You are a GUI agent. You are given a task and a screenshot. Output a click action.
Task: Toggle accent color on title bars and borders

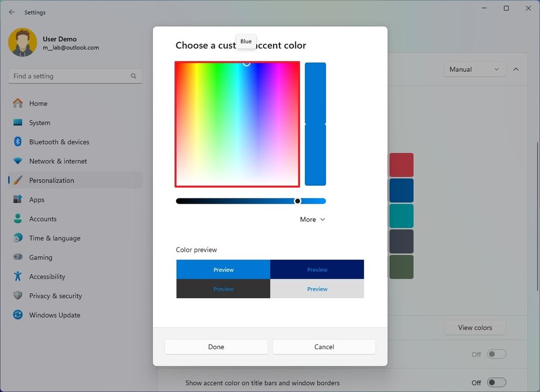tap(495, 383)
